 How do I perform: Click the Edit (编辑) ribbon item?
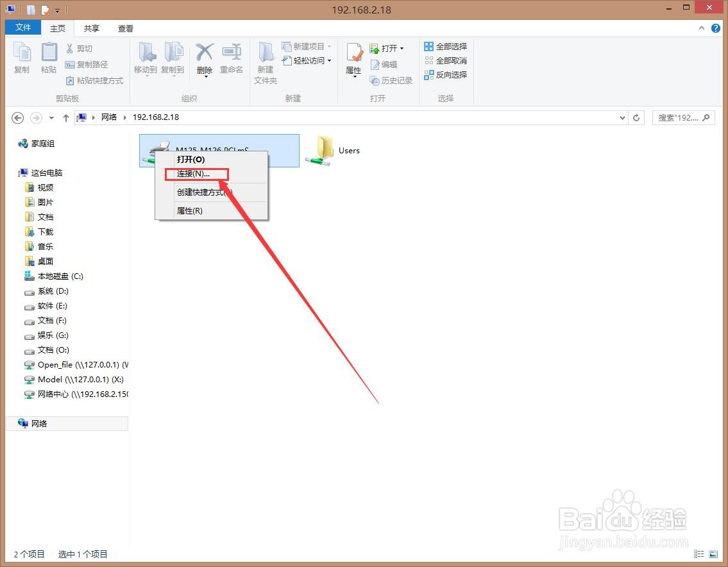pos(384,65)
